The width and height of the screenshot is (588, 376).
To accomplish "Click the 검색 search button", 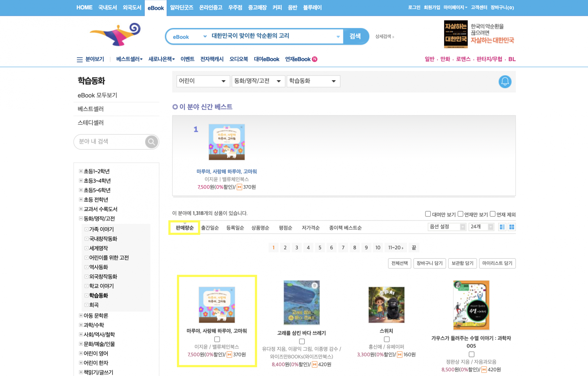I will pos(356,36).
